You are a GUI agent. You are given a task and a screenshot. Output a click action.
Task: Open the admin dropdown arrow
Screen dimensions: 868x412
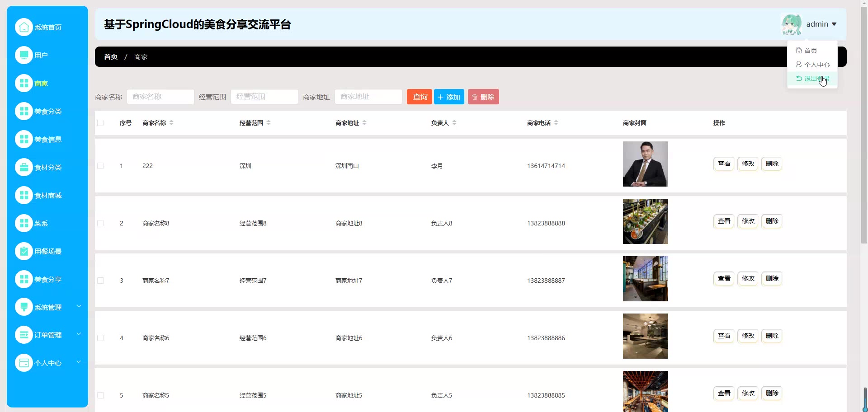pyautogui.click(x=834, y=24)
